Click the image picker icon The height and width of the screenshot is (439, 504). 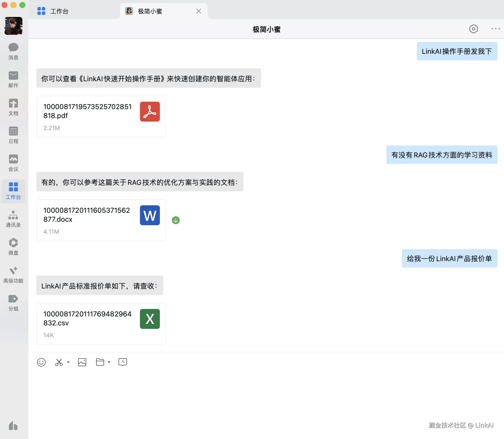pyautogui.click(x=82, y=362)
